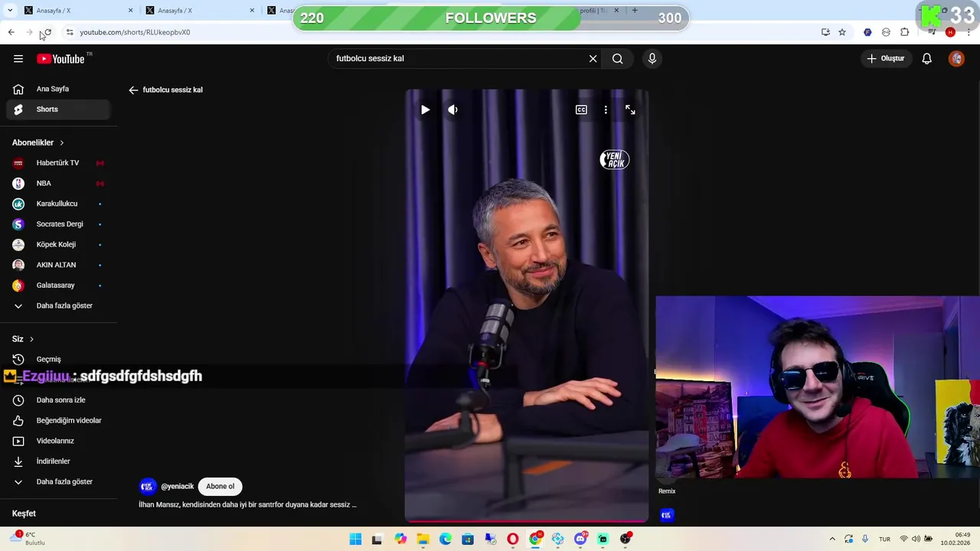Reload the page in the browser

click(47, 32)
